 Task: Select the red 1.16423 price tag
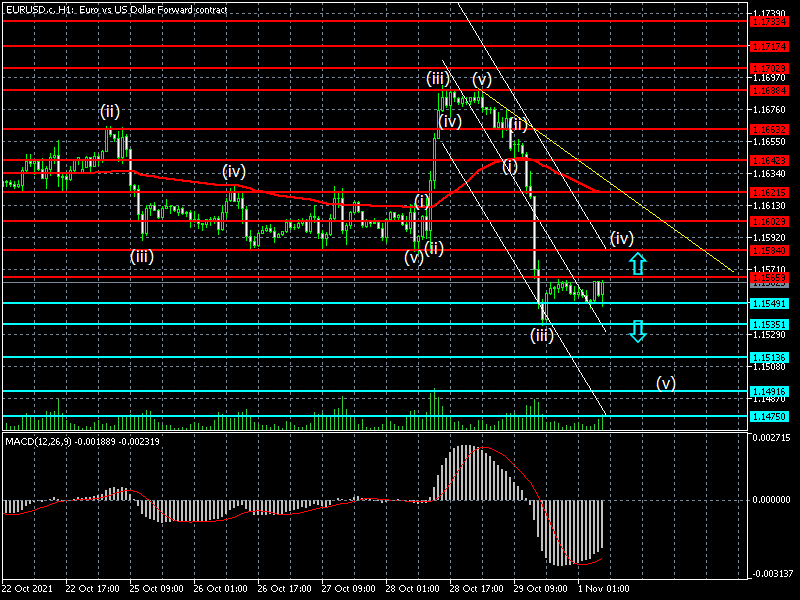[x=769, y=159]
